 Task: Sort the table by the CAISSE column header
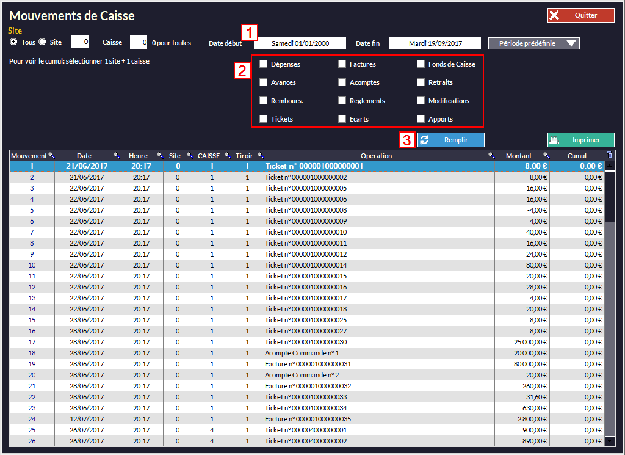point(209,156)
